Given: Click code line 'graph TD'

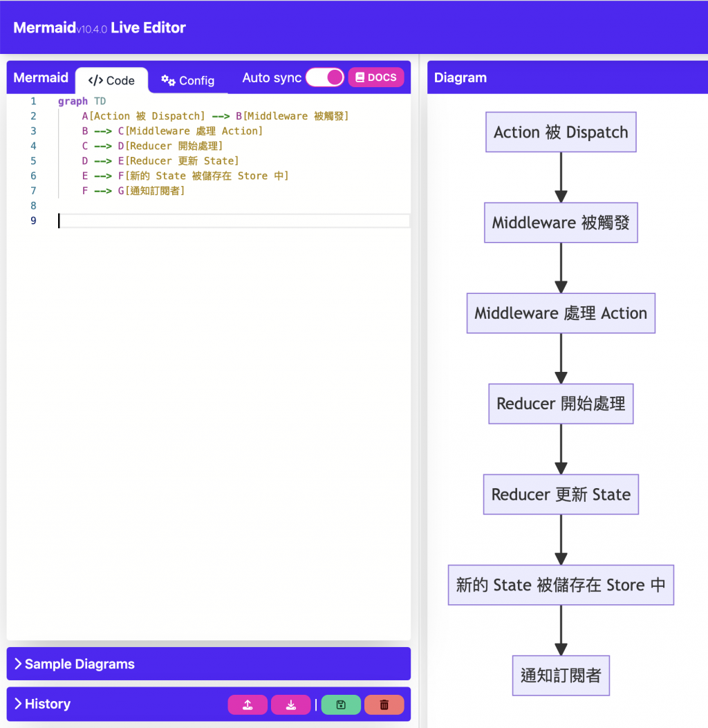Looking at the screenshot, I should pos(82,101).
